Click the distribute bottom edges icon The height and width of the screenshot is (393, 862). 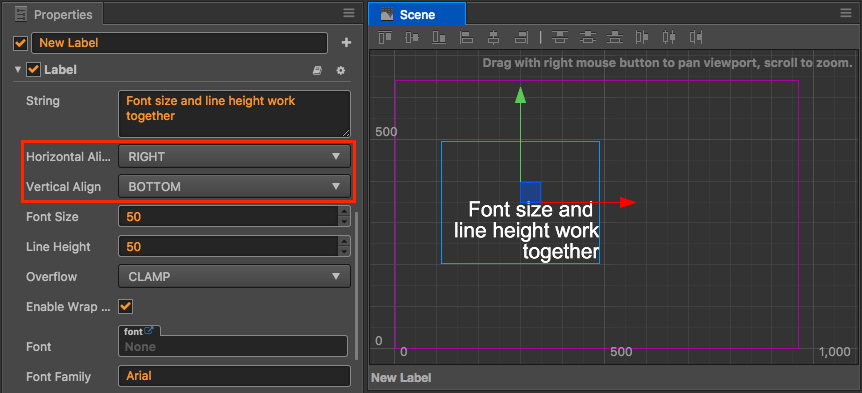[615, 37]
